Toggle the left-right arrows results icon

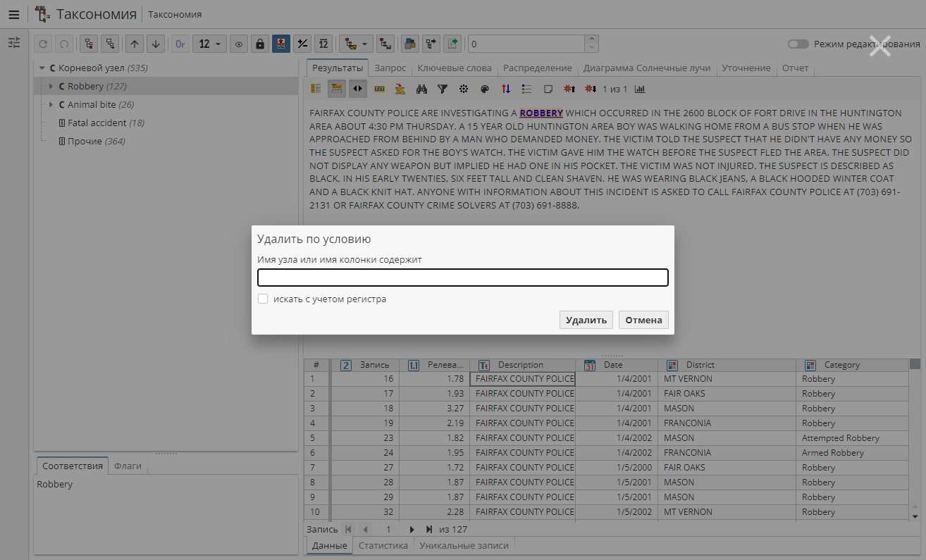click(x=358, y=89)
